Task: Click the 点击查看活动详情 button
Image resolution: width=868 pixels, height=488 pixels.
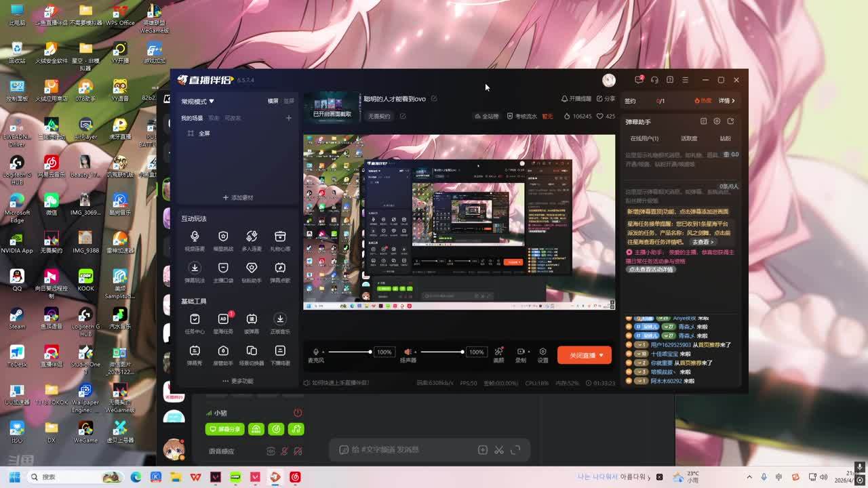Action: [650, 269]
